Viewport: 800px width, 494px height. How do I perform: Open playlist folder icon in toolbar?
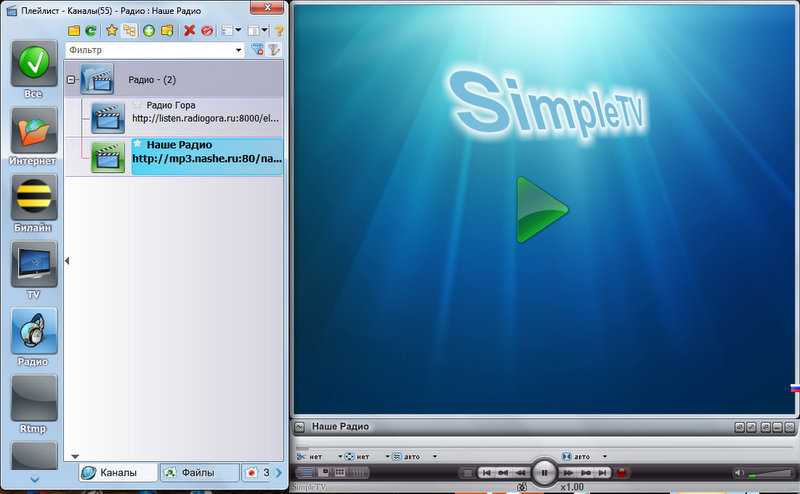pos(74,31)
